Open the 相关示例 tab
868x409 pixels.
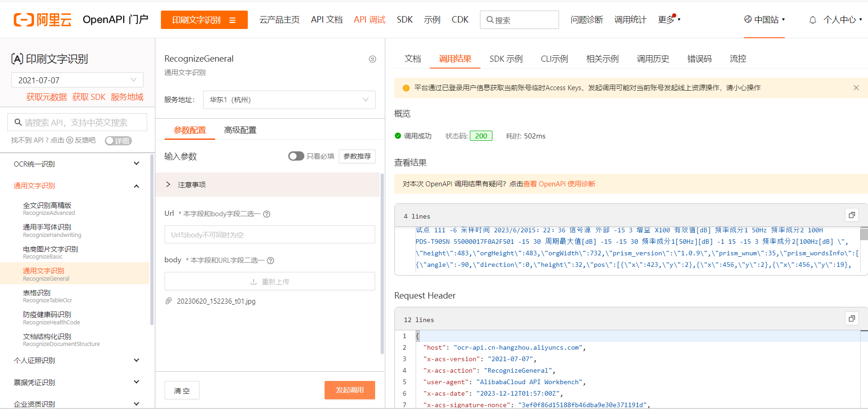pyautogui.click(x=602, y=59)
